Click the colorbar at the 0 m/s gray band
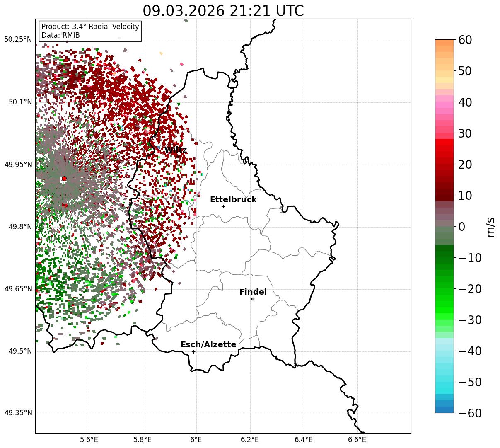The height and width of the screenshot is (448, 500). coord(444,226)
